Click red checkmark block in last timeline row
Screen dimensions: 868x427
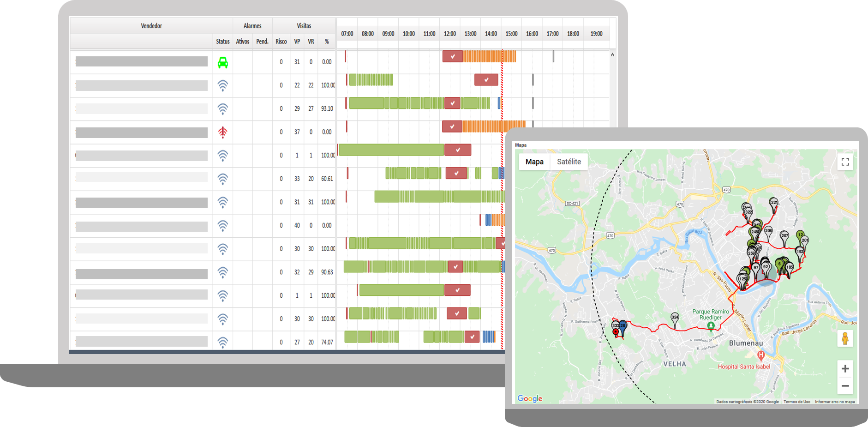click(472, 337)
